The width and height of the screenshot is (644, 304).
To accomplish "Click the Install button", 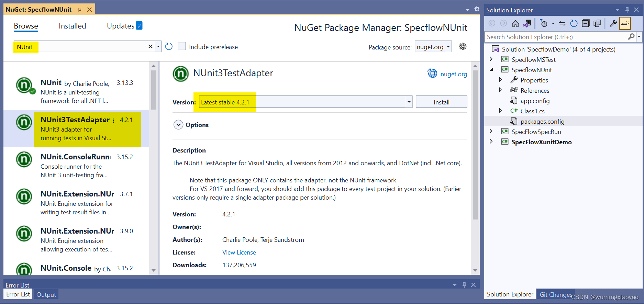I will [x=441, y=102].
